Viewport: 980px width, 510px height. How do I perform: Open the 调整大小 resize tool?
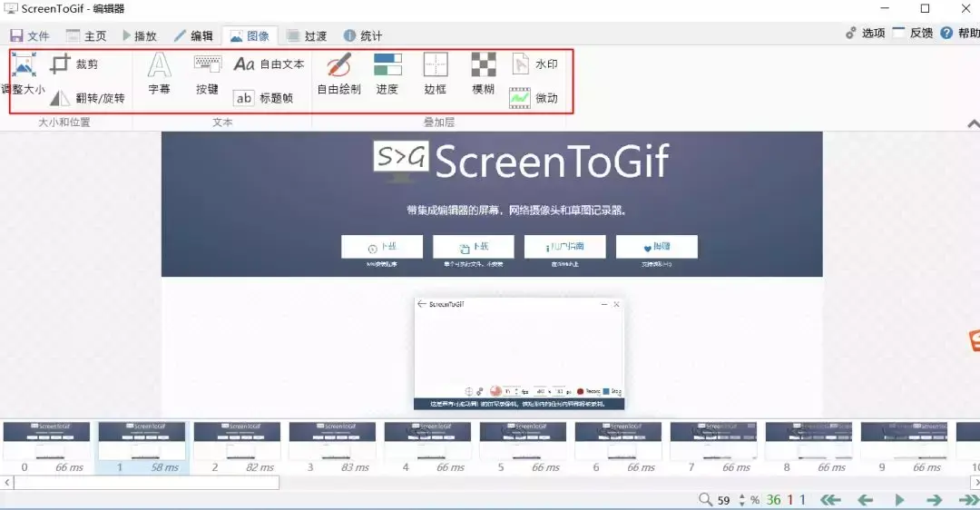pos(24,75)
